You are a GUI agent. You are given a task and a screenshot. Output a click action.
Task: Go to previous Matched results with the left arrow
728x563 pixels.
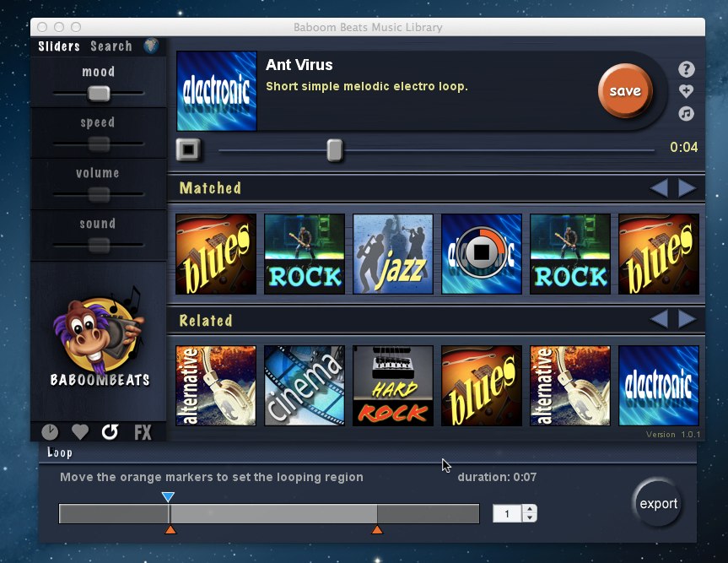[x=660, y=188]
